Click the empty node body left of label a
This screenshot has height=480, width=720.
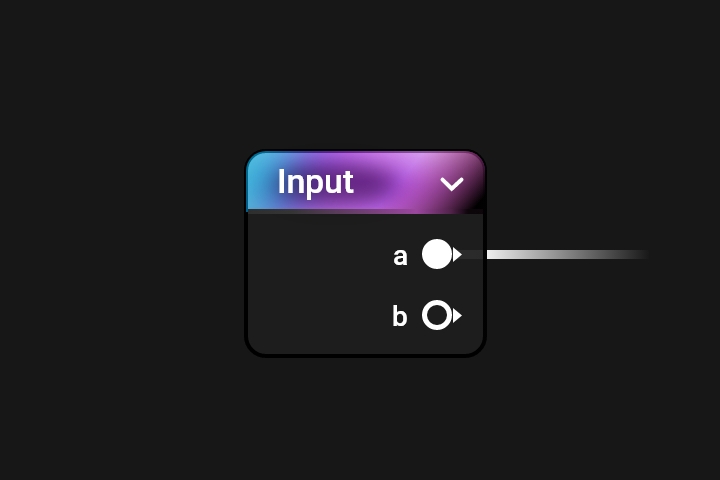coord(319,254)
